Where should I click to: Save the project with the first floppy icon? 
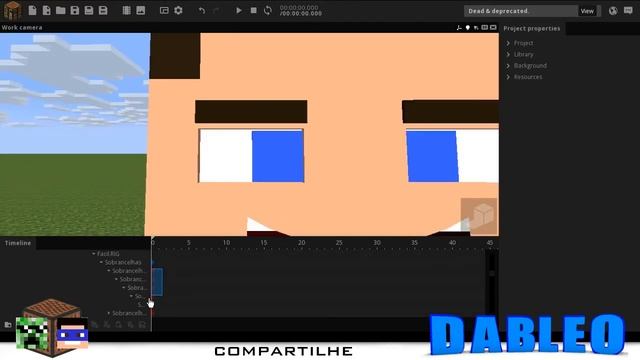75,10
